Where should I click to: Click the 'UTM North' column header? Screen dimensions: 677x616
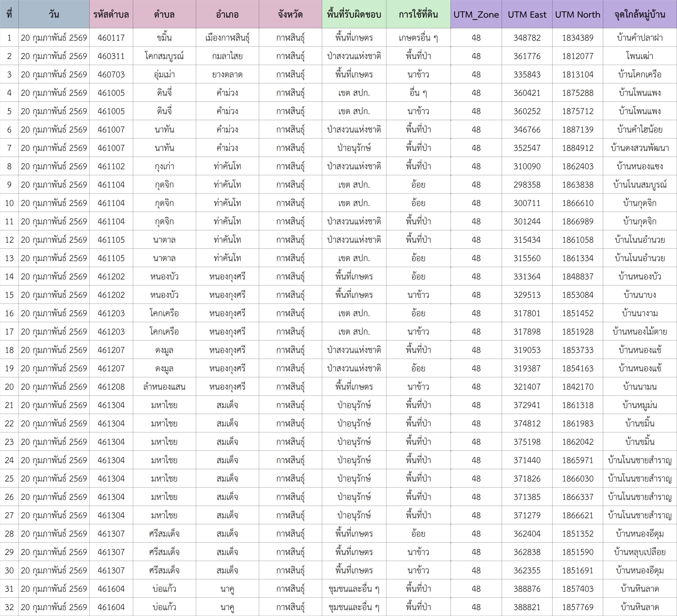(x=577, y=15)
